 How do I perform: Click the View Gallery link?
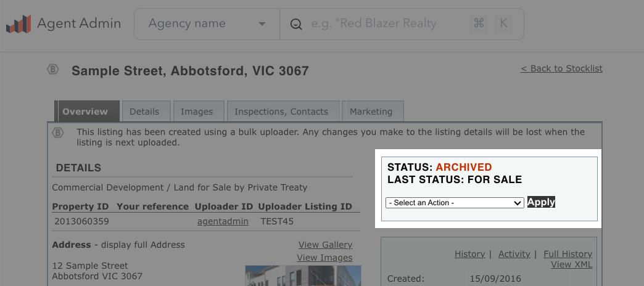325,245
